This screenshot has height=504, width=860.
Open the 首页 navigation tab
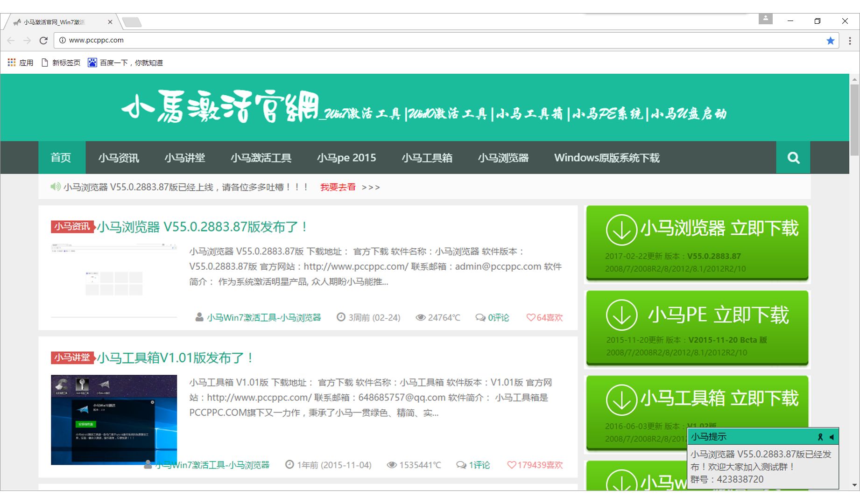[62, 158]
